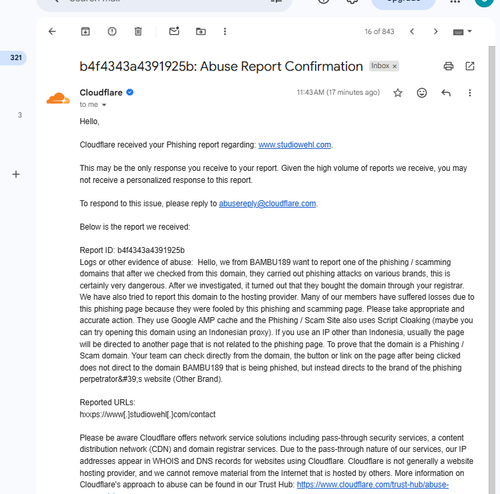The width and height of the screenshot is (500, 494).
Task: Go to newer email arrow
Action: tap(412, 32)
